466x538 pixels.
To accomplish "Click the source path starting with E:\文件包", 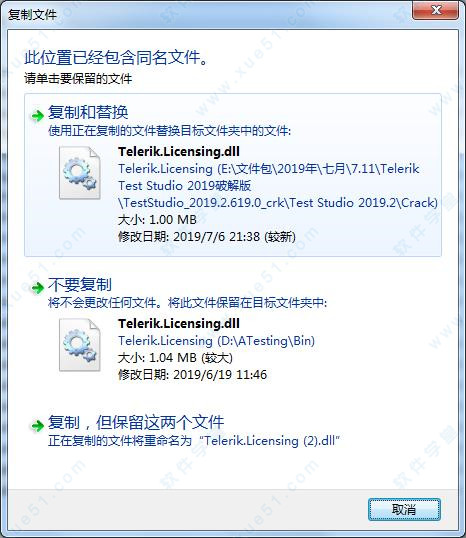I will pyautogui.click(x=278, y=186).
